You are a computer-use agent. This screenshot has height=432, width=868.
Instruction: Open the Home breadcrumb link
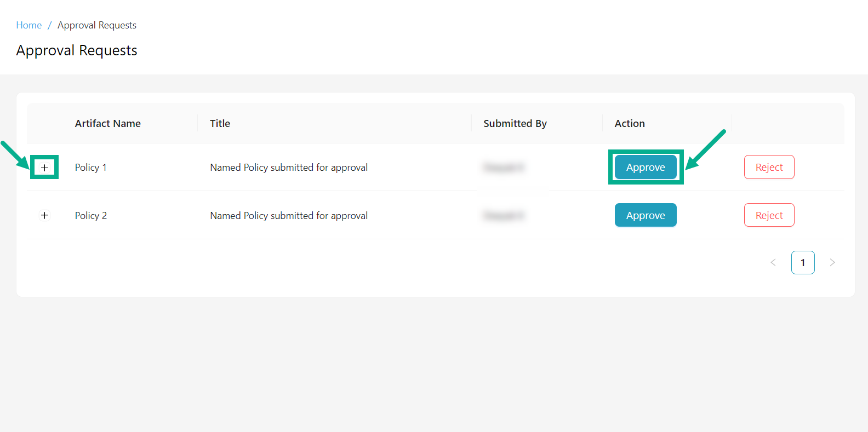28,25
